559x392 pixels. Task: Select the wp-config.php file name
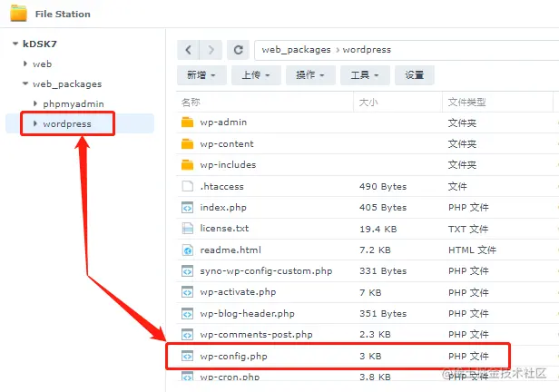[x=233, y=356]
